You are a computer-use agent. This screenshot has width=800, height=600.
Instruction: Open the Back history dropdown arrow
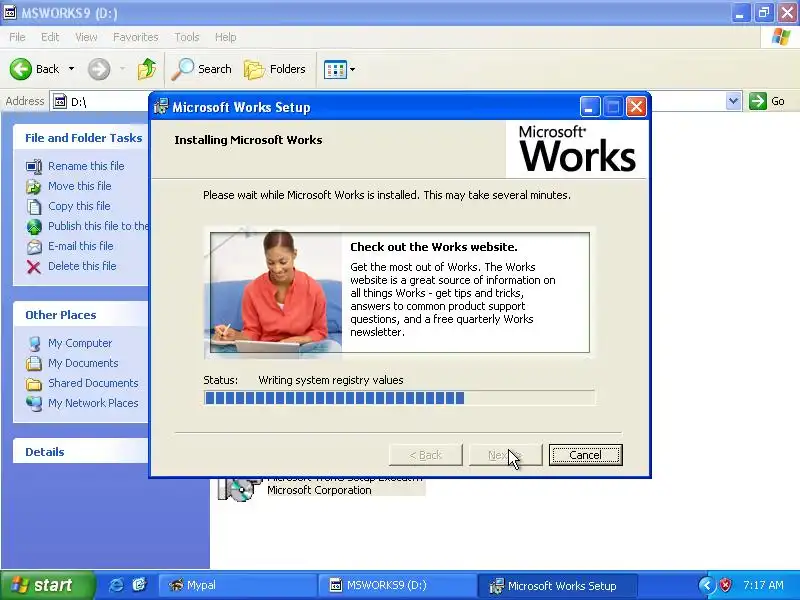click(71, 69)
